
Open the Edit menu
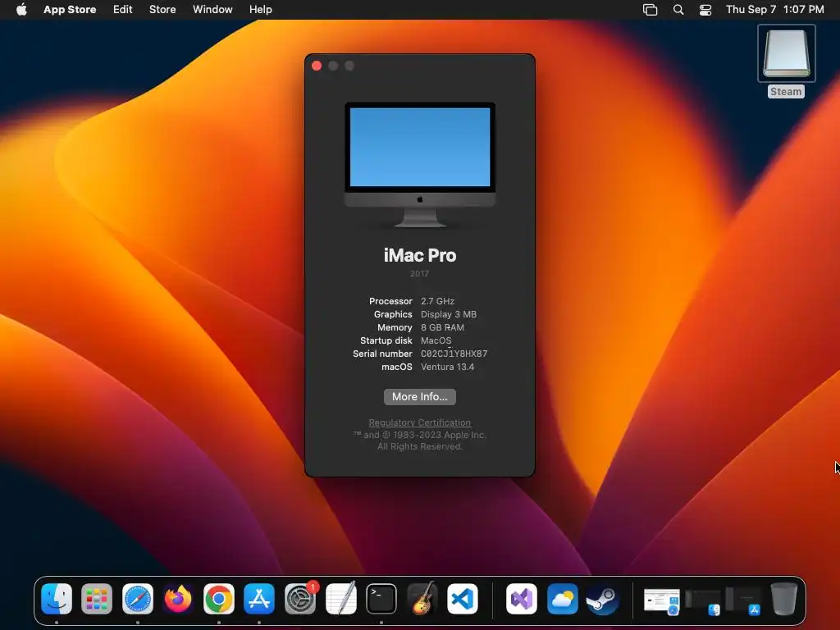[x=123, y=10]
